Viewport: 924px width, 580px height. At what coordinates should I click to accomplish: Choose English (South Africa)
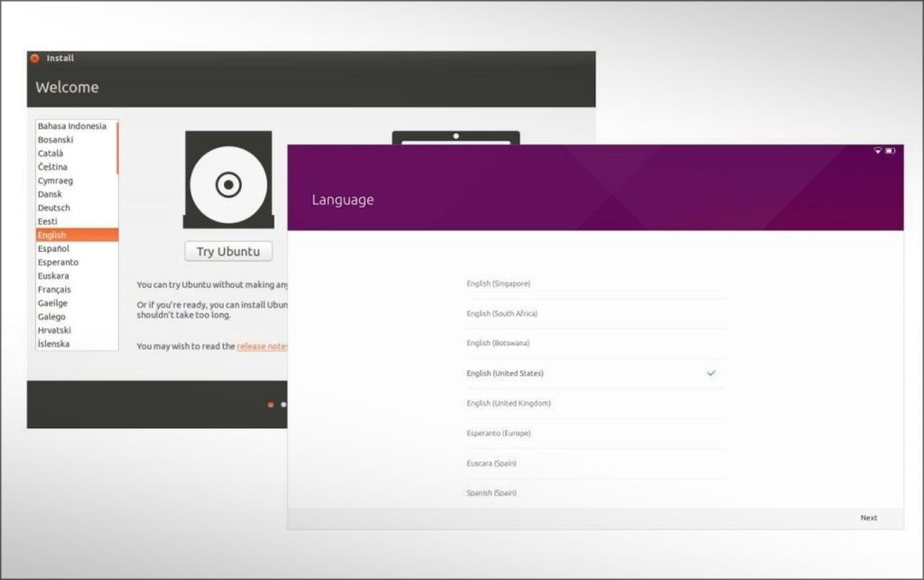[x=595, y=313]
